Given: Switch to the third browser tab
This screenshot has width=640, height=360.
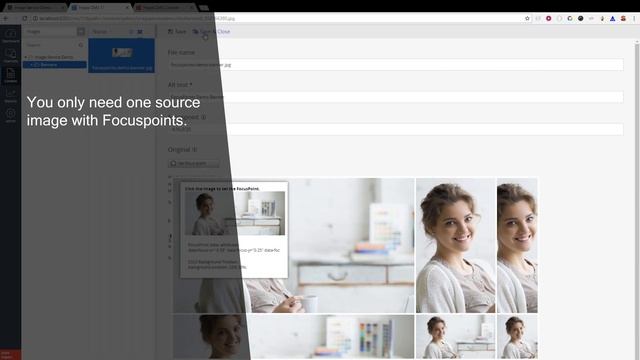Looking at the screenshot, I should pyautogui.click(x=164, y=7).
